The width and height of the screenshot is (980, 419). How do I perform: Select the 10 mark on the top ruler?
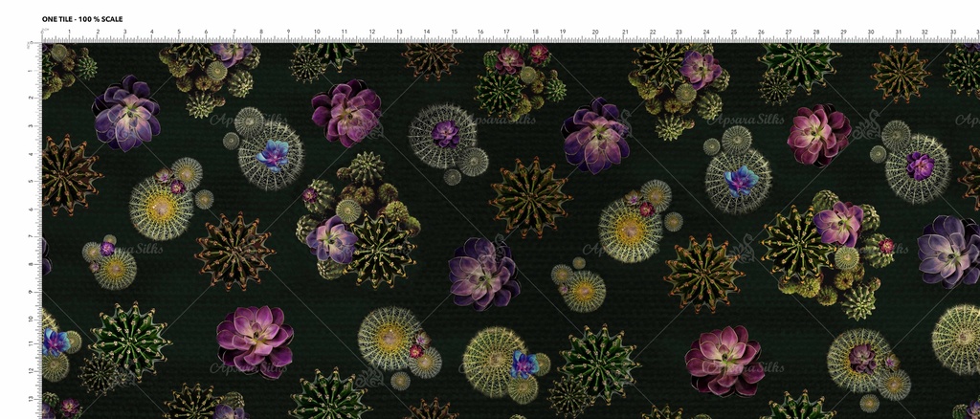click(x=318, y=33)
